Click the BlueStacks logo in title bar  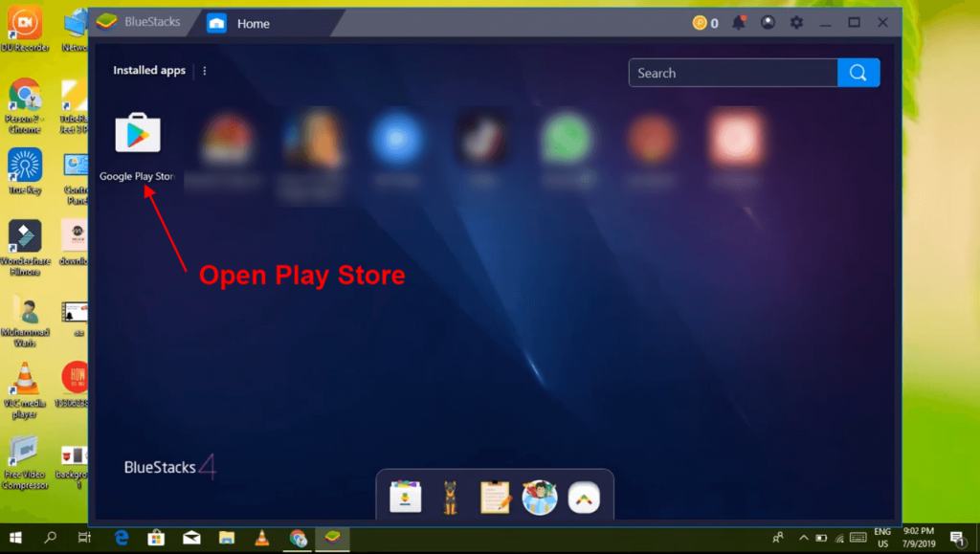click(x=107, y=22)
